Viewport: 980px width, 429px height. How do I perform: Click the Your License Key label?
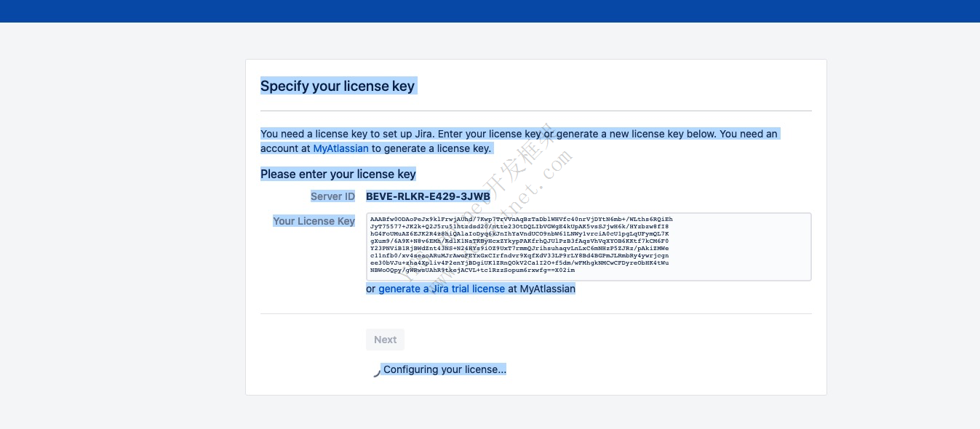[x=314, y=221]
